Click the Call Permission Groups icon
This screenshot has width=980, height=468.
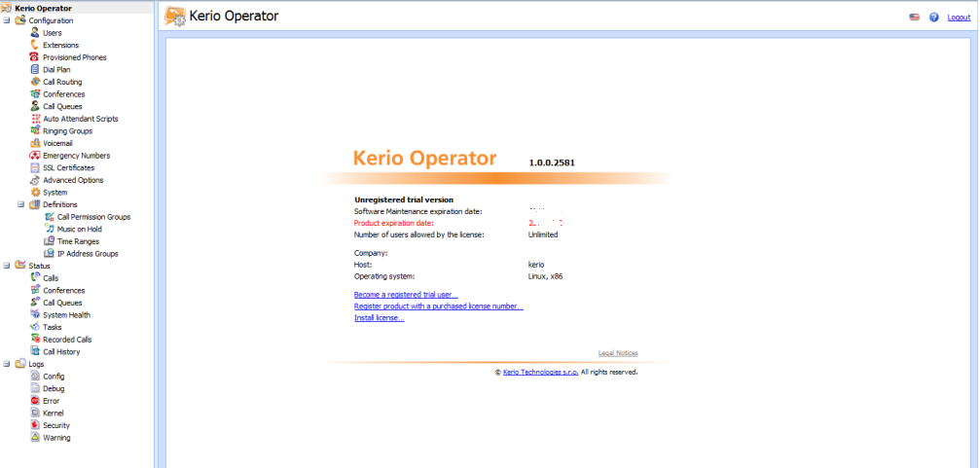pyautogui.click(x=50, y=217)
